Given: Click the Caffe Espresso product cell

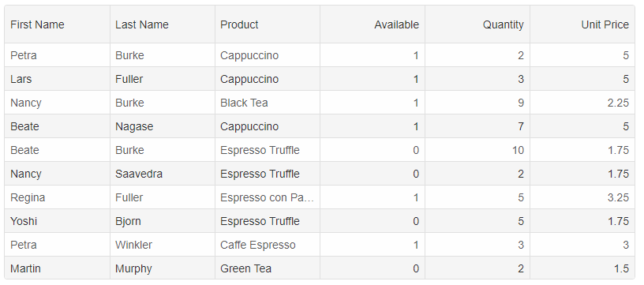Looking at the screenshot, I should 268,245.
